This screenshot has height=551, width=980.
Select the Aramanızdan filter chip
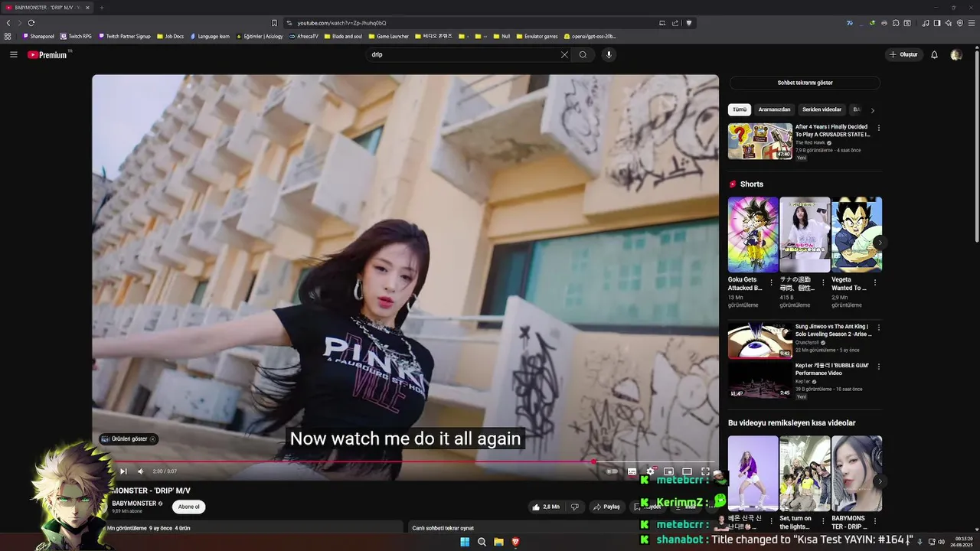774,109
